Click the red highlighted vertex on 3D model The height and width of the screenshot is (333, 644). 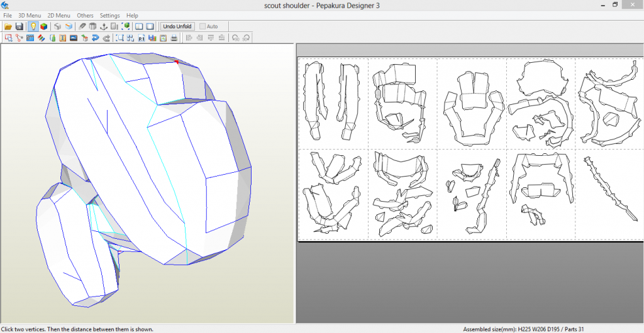coord(177,62)
